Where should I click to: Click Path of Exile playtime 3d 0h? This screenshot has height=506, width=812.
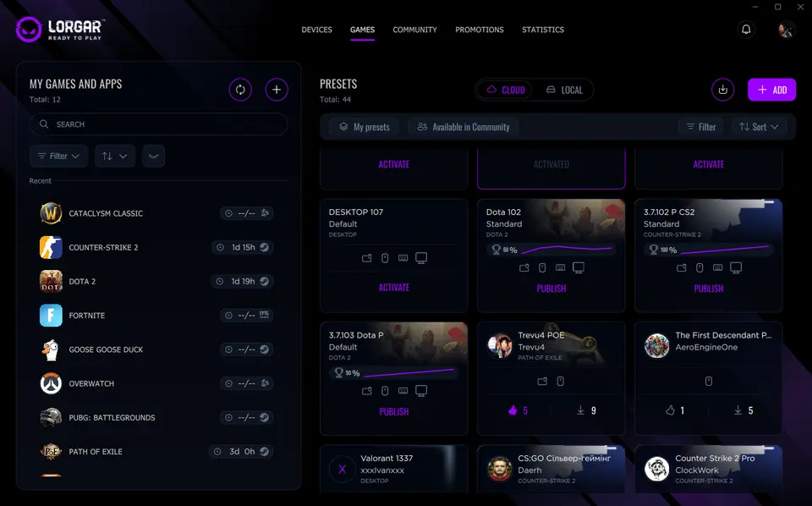point(242,452)
